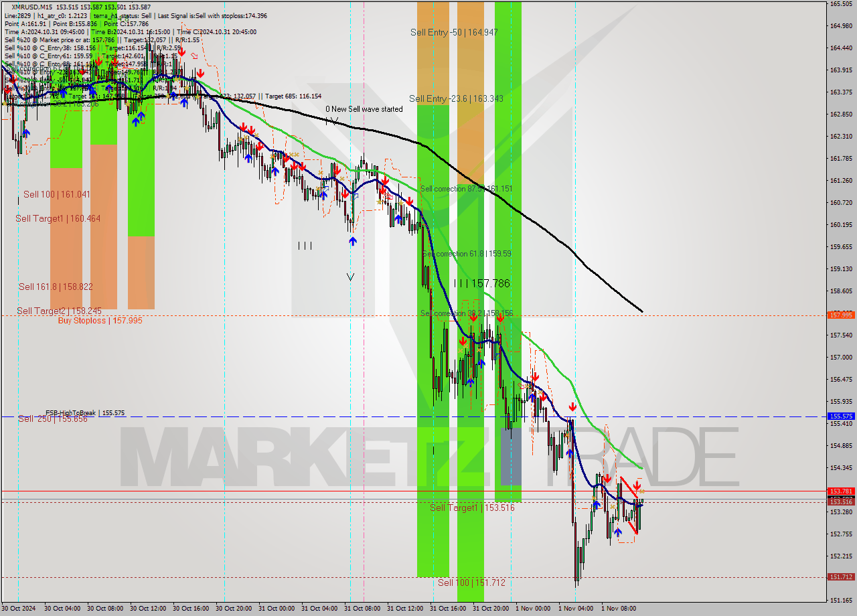Screen dimensions: 857x616
Task: Click the 157.000 price axis value
Action: (x=841, y=357)
